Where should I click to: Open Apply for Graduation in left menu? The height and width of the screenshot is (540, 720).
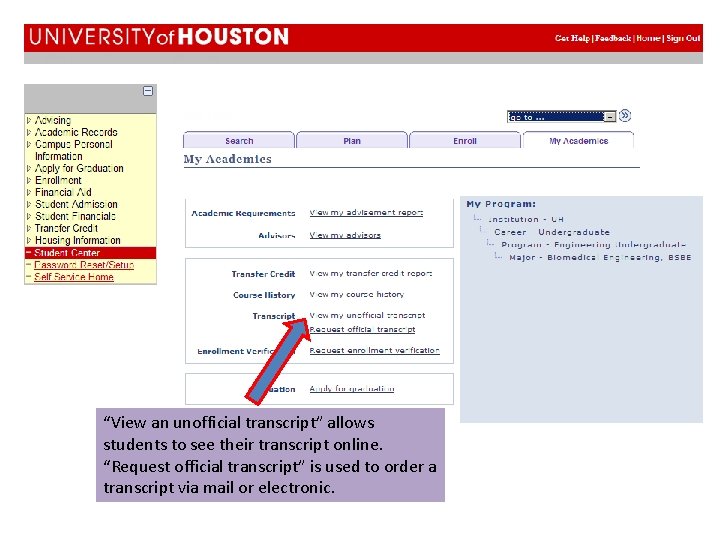[x=79, y=168]
